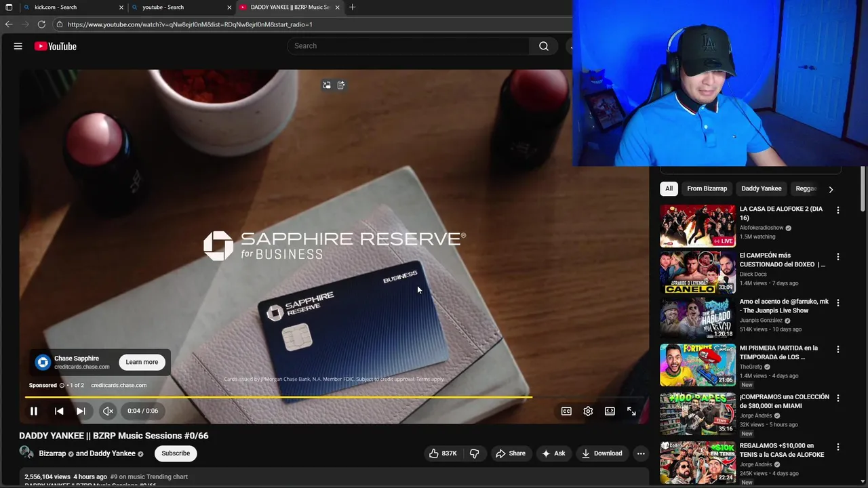Select the All filter chip
This screenshot has width=868, height=488.
coord(669,188)
